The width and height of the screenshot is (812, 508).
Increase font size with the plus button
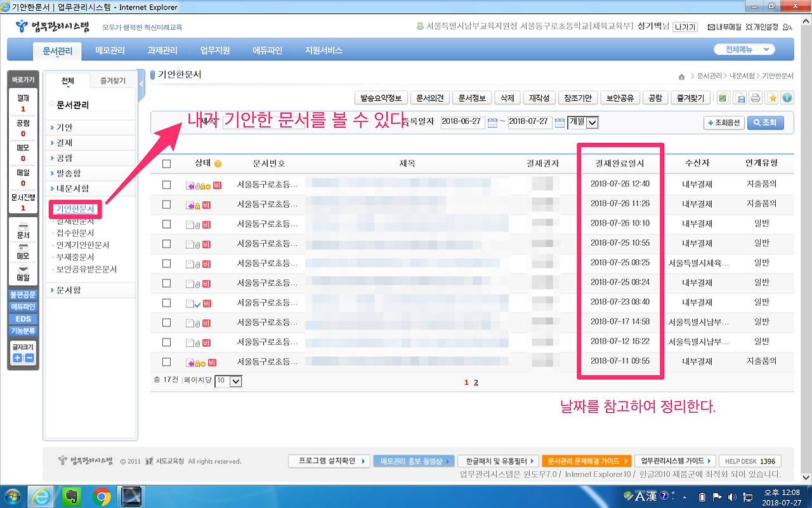point(17,358)
